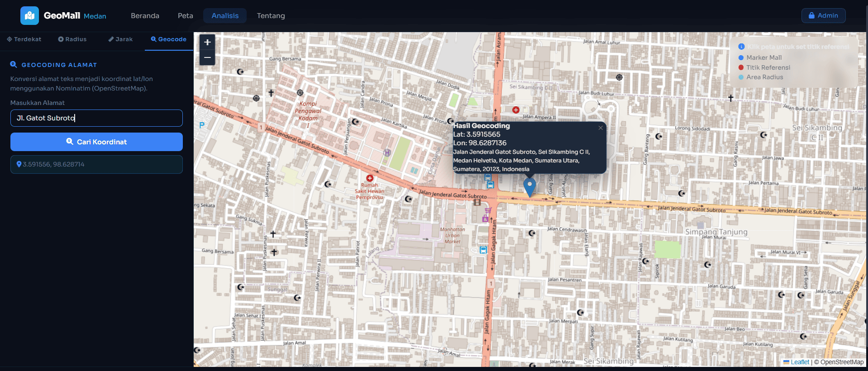Close the Hasil Geocoding popup
This screenshot has height=371, width=868.
click(601, 128)
